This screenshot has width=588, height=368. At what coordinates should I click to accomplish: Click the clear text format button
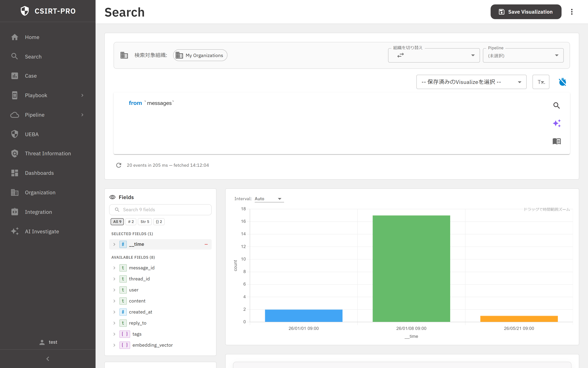point(541,82)
